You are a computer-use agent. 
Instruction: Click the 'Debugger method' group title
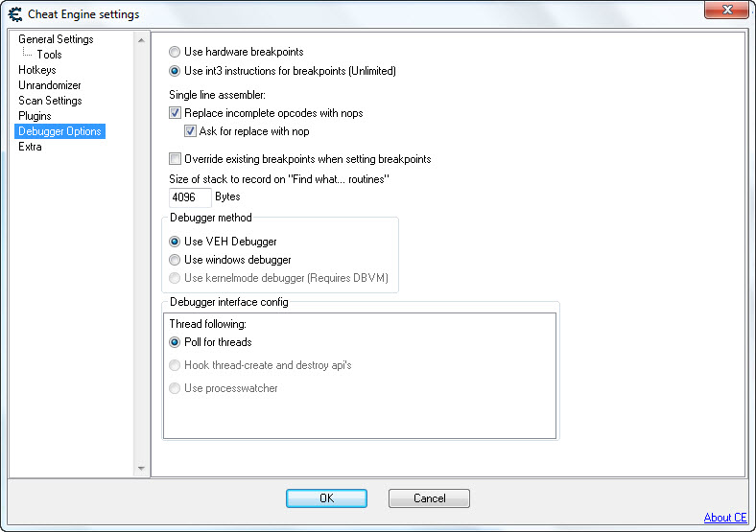211,218
